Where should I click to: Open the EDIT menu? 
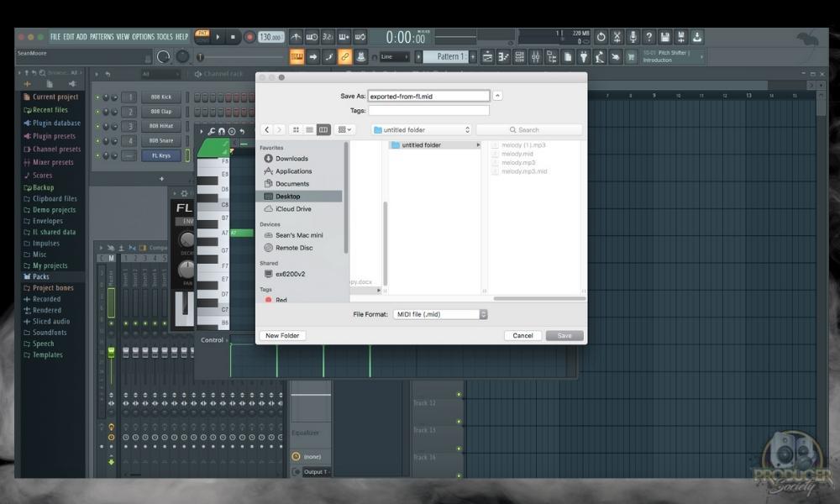tap(69, 37)
